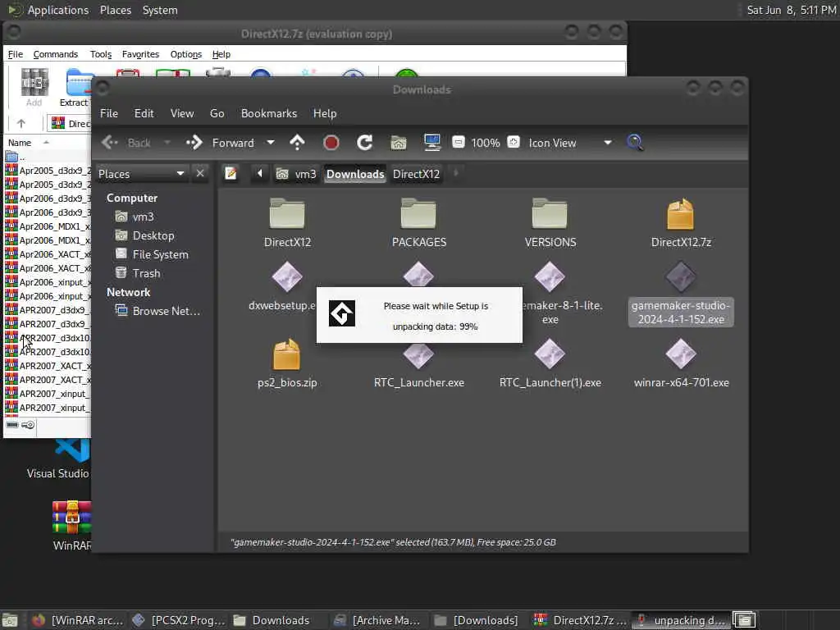Open the Applications menu in top panel
The width and height of the screenshot is (840, 630).
tap(58, 10)
